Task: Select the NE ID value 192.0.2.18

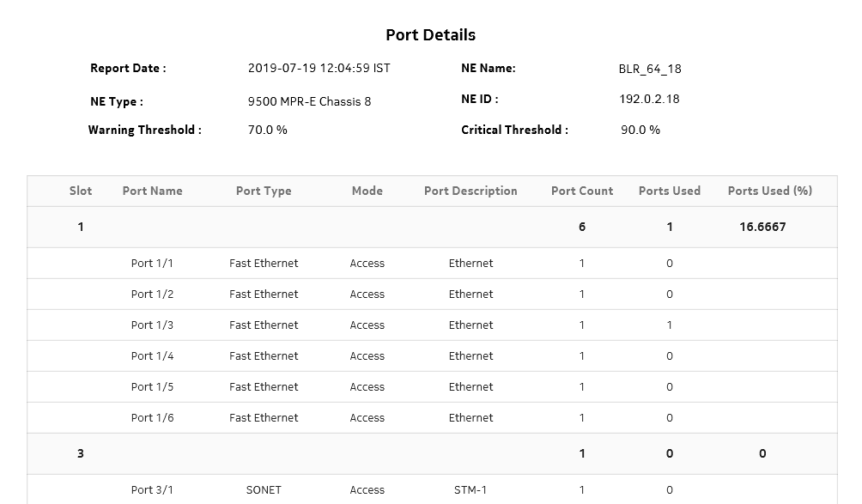Action: point(649,99)
